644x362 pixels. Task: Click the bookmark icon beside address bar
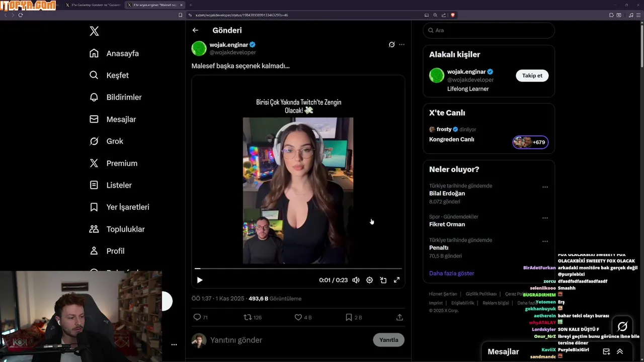(x=180, y=15)
